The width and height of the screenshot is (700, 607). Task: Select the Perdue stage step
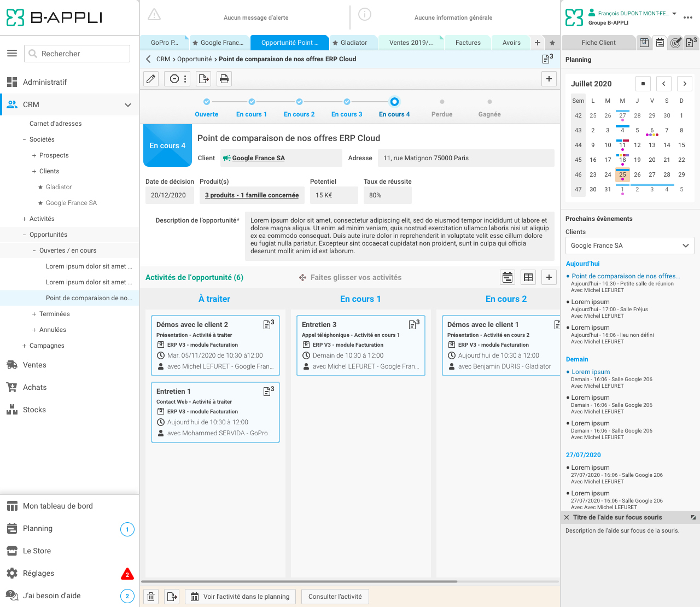point(442,108)
